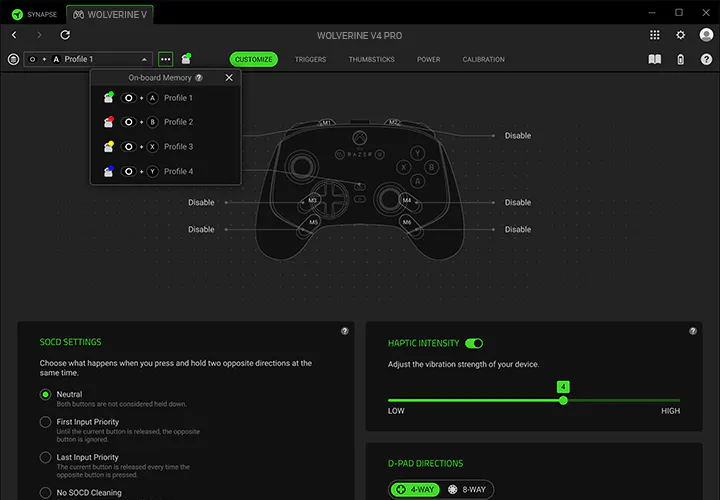Image resolution: width=720 pixels, height=500 pixels.
Task: Click the three-dots profile options button
Action: click(166, 59)
